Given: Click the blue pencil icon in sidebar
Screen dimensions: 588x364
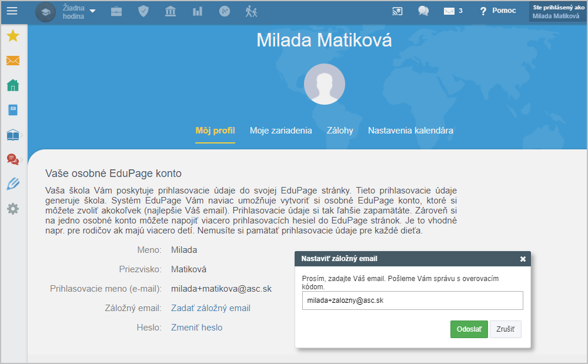Looking at the screenshot, I should (13, 183).
